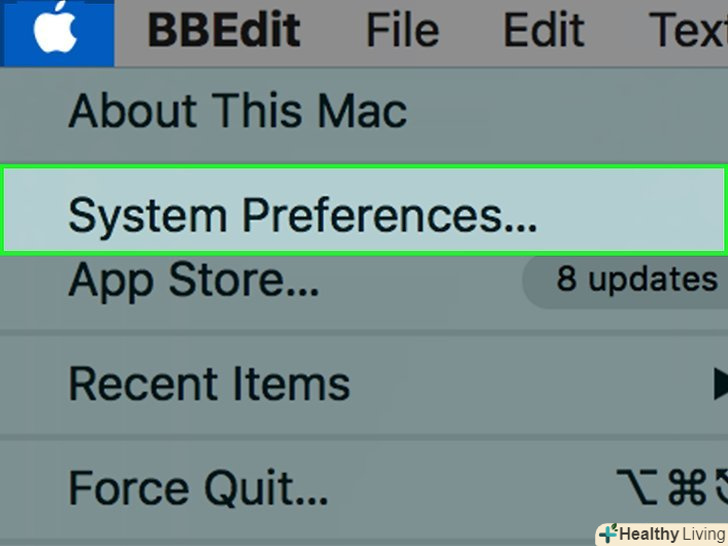
Task: Open the partially visible Text menu
Action: coord(700,31)
